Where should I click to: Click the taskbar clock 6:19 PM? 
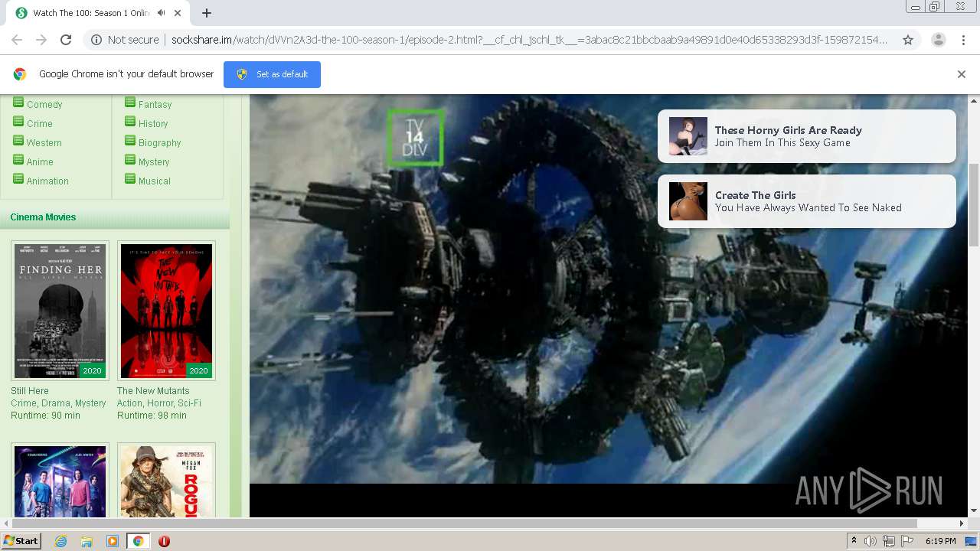941,541
